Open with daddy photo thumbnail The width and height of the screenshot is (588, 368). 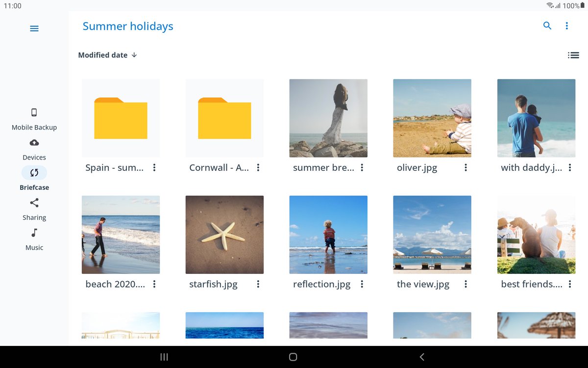click(536, 118)
